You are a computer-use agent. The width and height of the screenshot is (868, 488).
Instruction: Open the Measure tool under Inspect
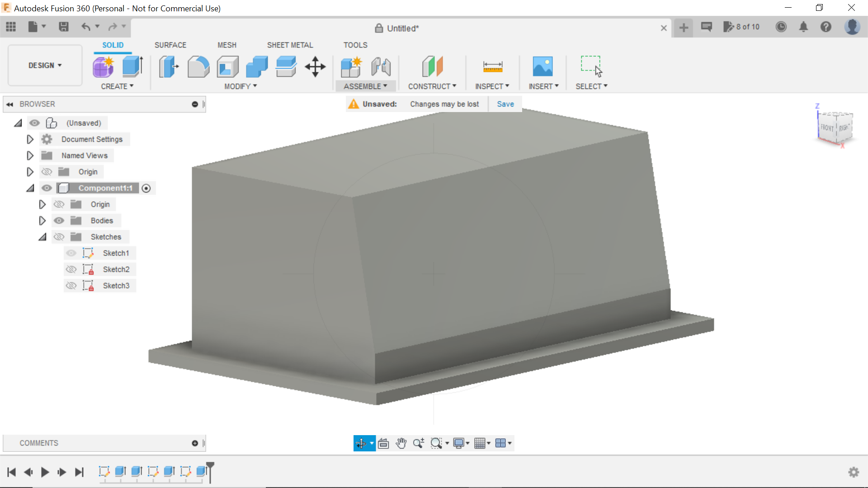[x=492, y=66]
